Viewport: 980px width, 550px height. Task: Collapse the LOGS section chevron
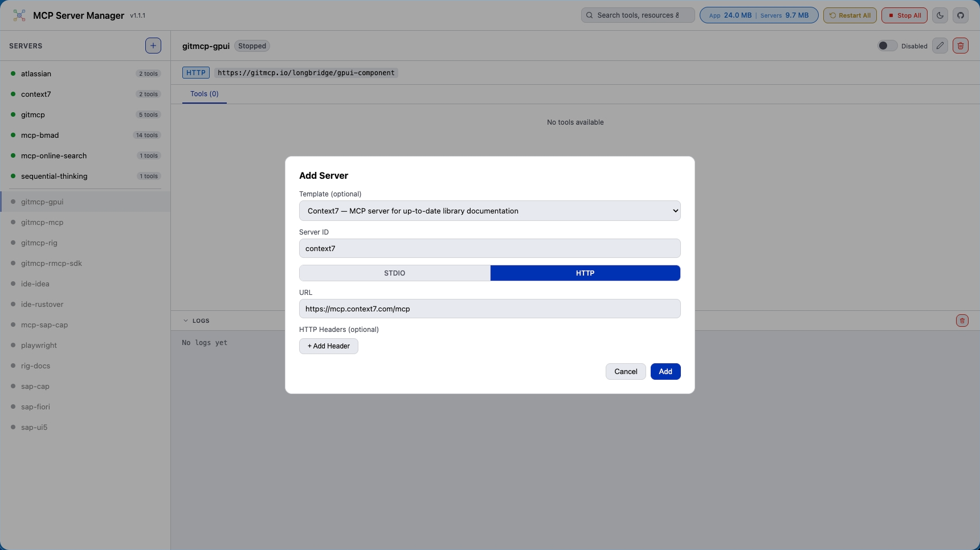point(186,321)
